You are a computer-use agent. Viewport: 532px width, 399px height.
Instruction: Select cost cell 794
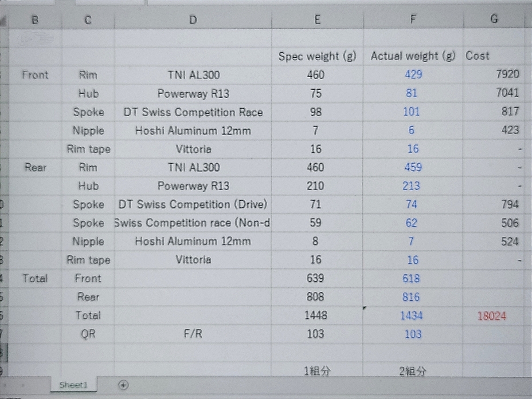pos(494,205)
